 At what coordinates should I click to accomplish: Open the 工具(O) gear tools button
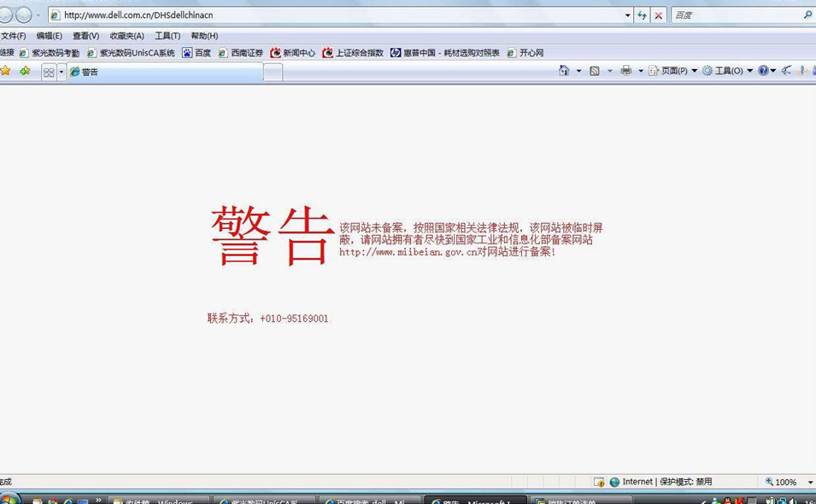click(x=727, y=71)
